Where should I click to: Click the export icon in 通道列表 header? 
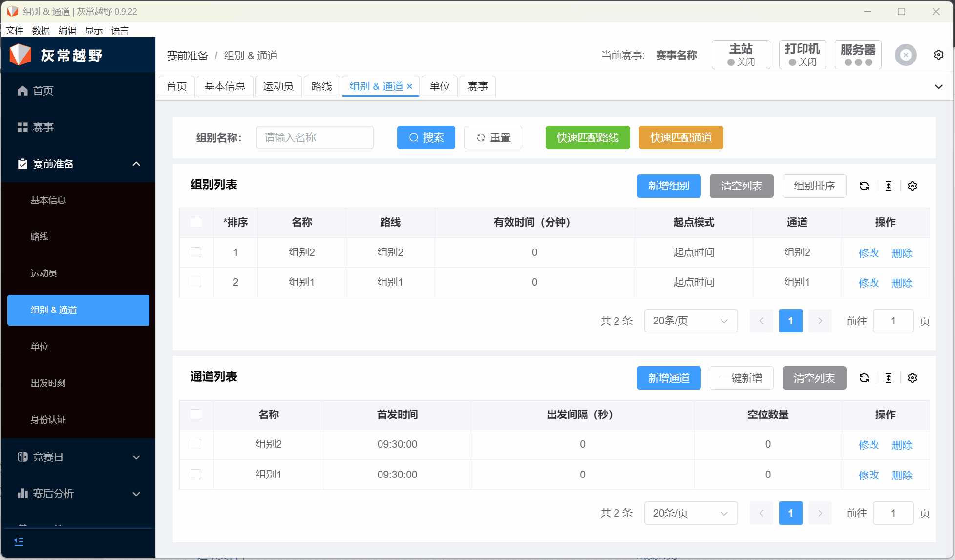click(888, 378)
